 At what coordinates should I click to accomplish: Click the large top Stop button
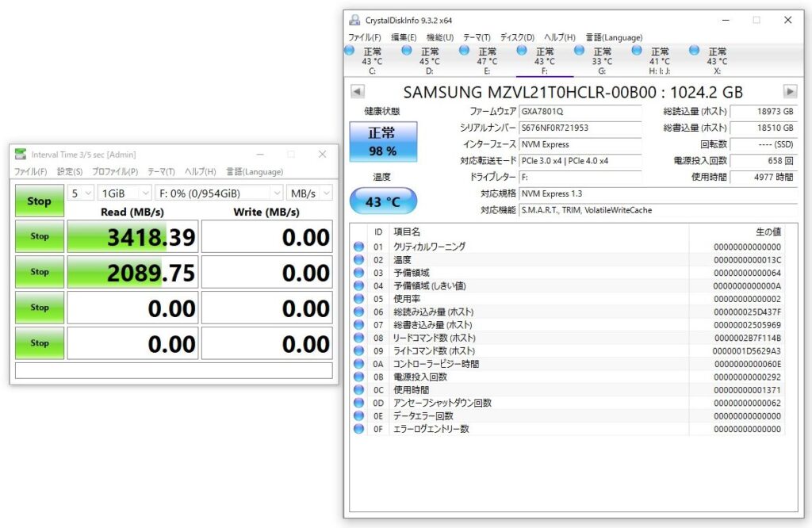pos(40,201)
